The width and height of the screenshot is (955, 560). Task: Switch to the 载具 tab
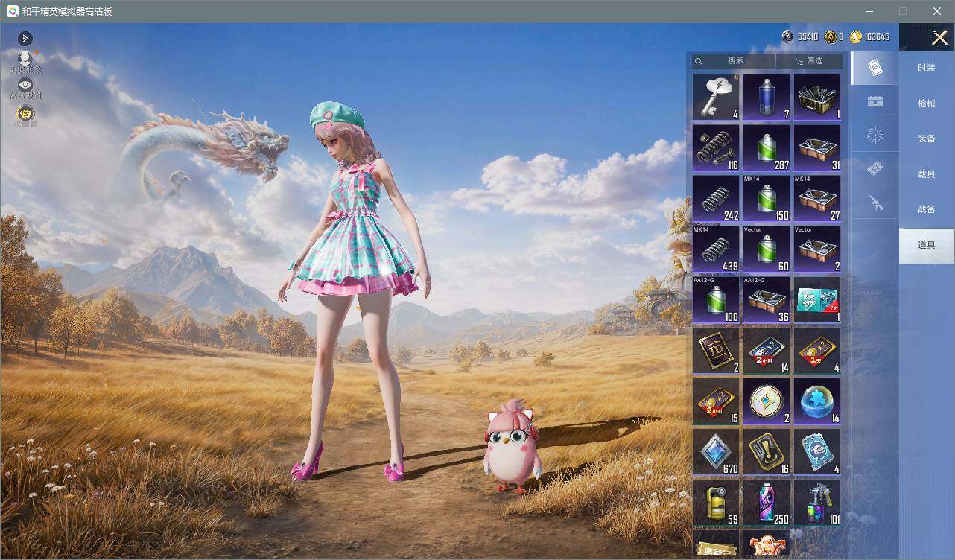pos(926,174)
